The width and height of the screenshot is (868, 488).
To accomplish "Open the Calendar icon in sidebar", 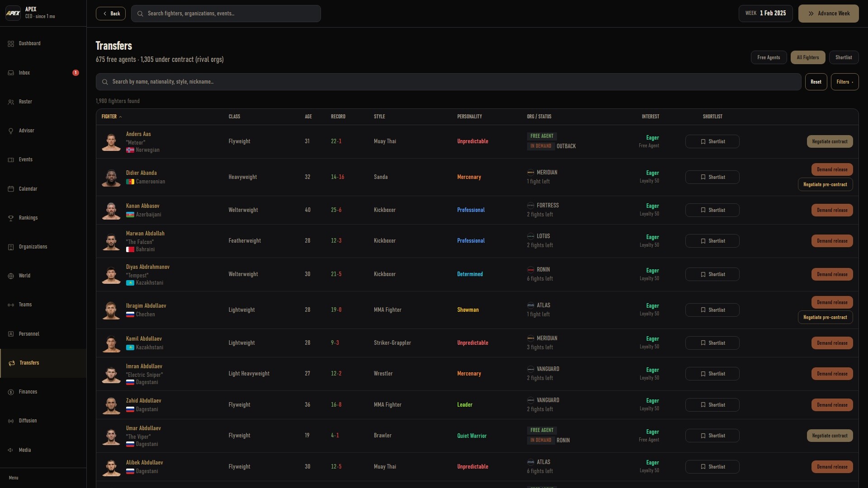I will pyautogui.click(x=11, y=189).
